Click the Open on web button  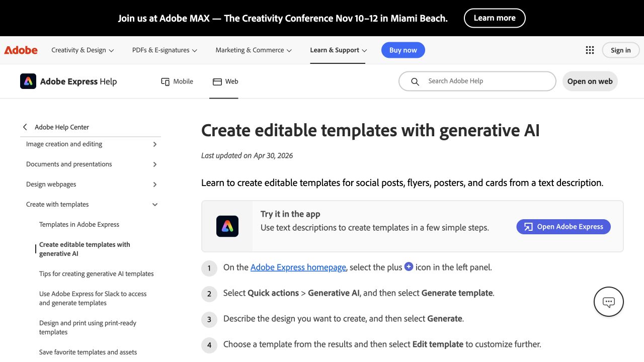(590, 81)
